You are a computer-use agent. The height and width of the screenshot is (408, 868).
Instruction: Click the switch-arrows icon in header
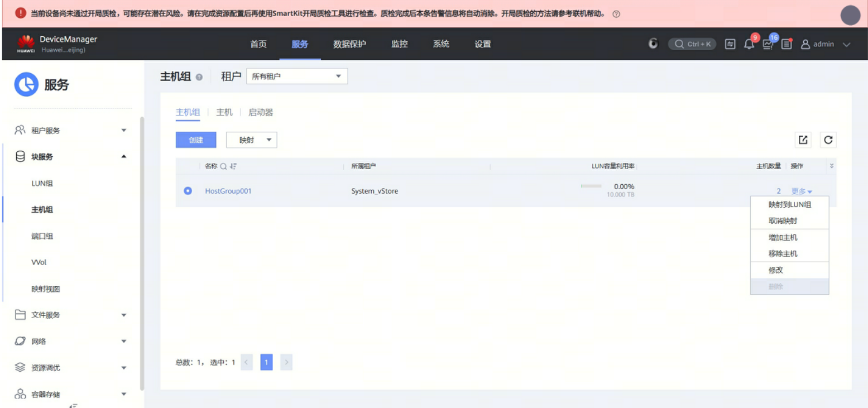[x=730, y=44]
